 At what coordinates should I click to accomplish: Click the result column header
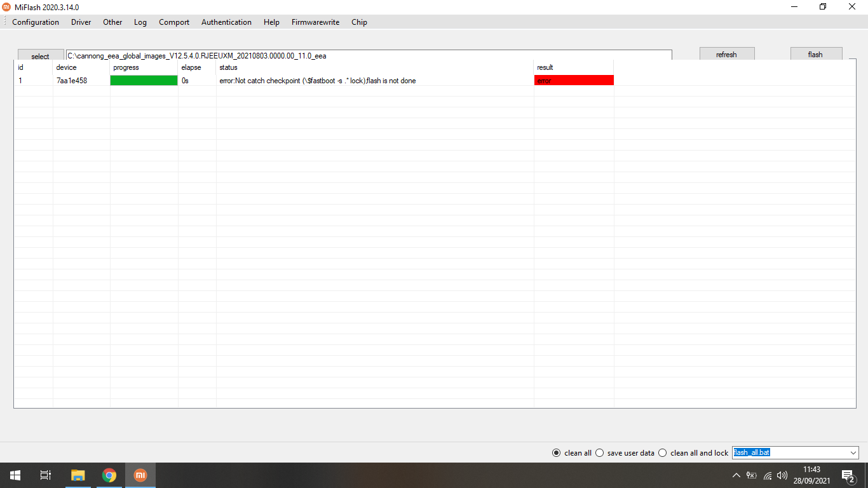pyautogui.click(x=574, y=67)
